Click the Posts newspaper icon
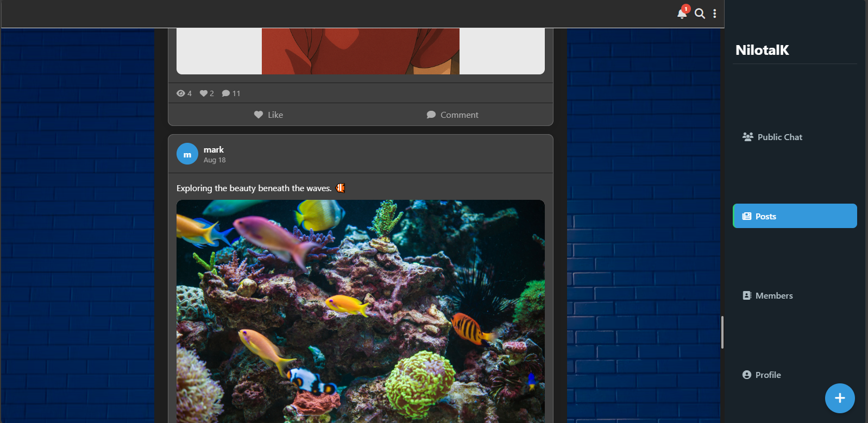868x423 pixels. click(x=747, y=216)
